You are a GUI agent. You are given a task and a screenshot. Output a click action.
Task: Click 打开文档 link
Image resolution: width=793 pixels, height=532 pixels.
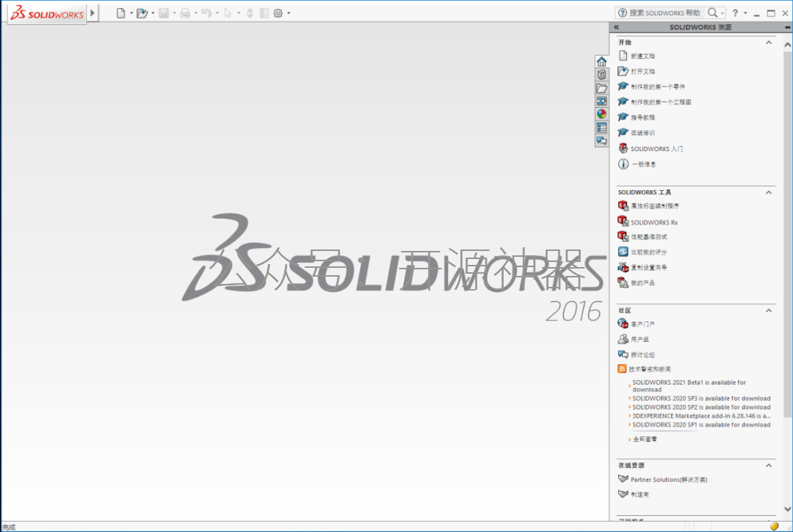pos(642,71)
